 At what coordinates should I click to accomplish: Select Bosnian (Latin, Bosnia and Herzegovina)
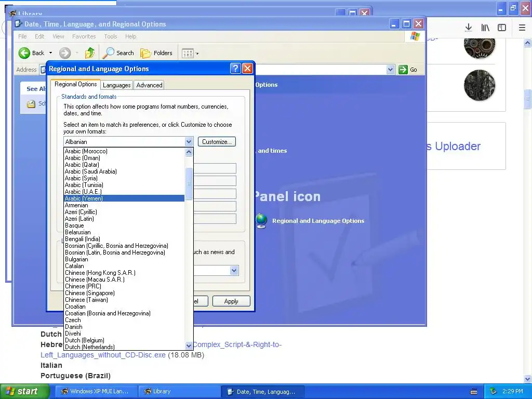click(x=124, y=252)
